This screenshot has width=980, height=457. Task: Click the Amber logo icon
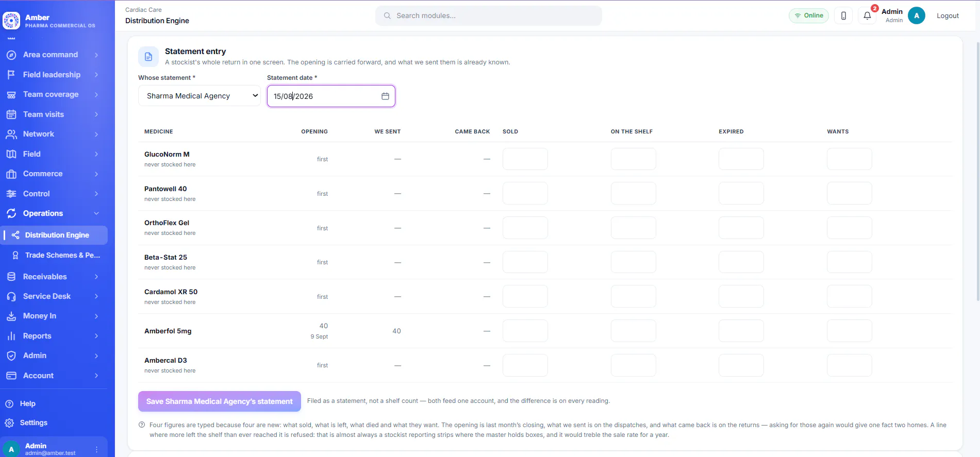[x=11, y=21]
